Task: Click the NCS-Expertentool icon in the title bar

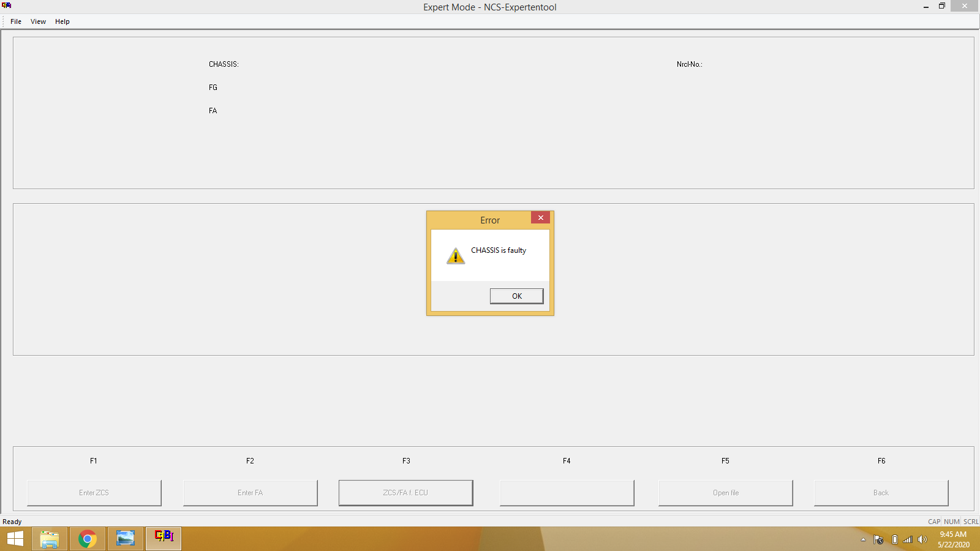Action: pyautogui.click(x=7, y=6)
